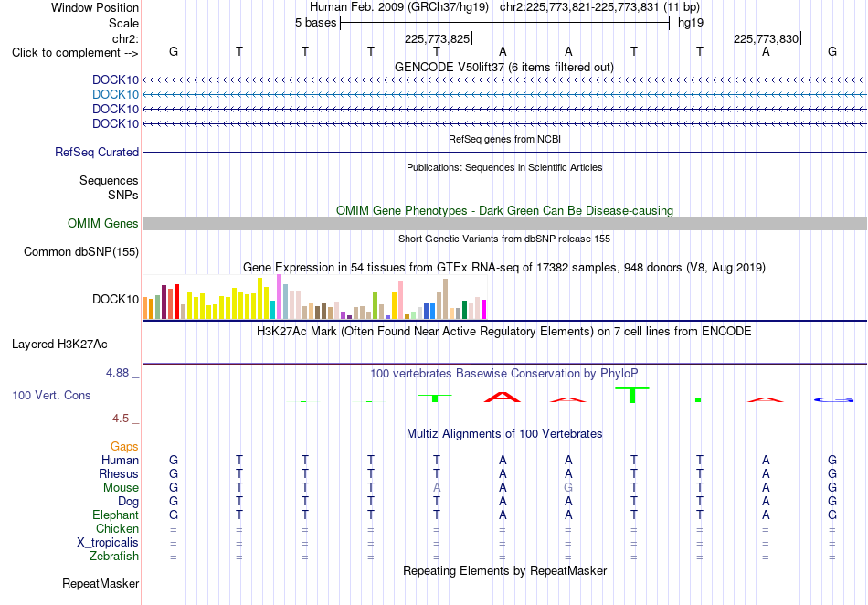Click the tallest red A in PhyloP track
This screenshot has height=605, width=868.
(x=502, y=397)
